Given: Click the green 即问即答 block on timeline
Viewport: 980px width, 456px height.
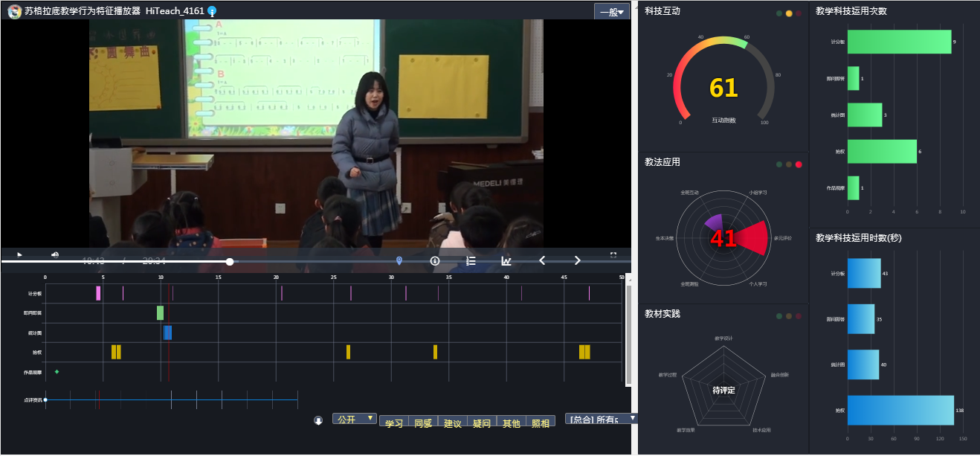Looking at the screenshot, I should coord(160,313).
